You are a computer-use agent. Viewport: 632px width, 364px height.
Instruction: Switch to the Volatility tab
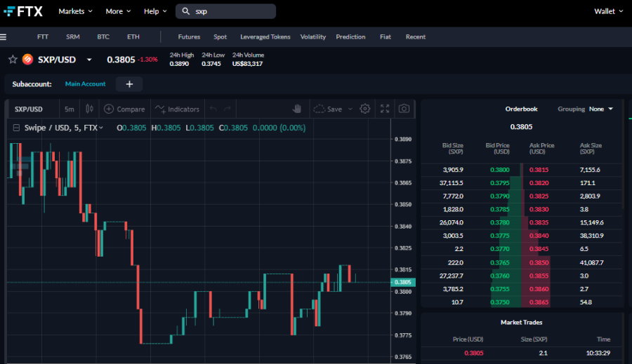click(312, 36)
